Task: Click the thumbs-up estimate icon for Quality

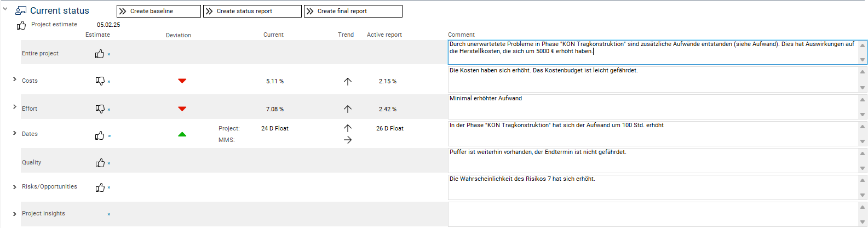Action: click(100, 163)
